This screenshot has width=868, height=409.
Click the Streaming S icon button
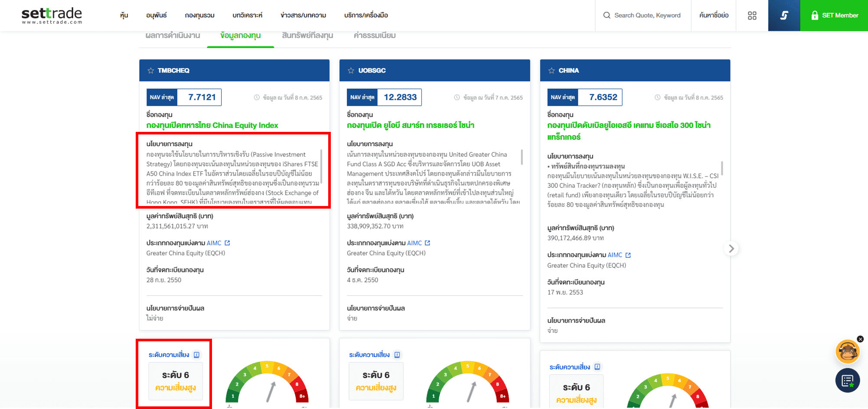click(783, 16)
